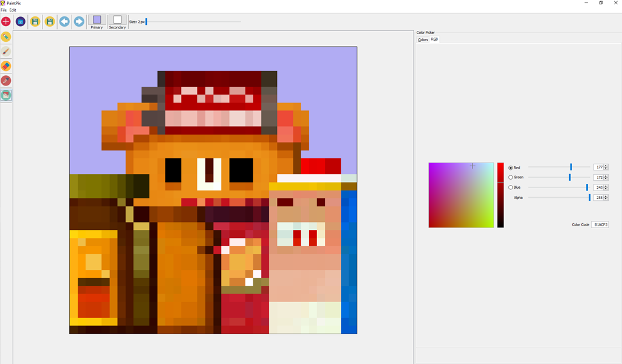Image resolution: width=622 pixels, height=364 pixels.
Task: Decrease Alpha value with down stepper arrow
Action: [x=606, y=199]
